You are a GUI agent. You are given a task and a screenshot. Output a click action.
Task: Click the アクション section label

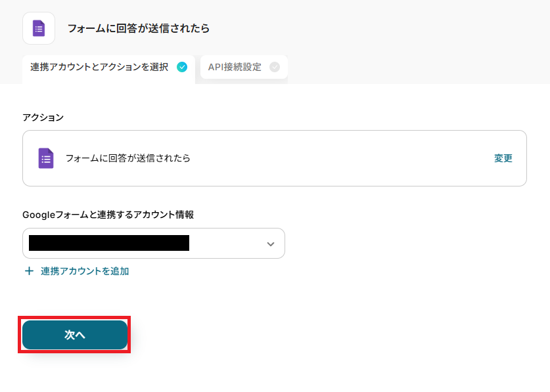[x=43, y=117]
